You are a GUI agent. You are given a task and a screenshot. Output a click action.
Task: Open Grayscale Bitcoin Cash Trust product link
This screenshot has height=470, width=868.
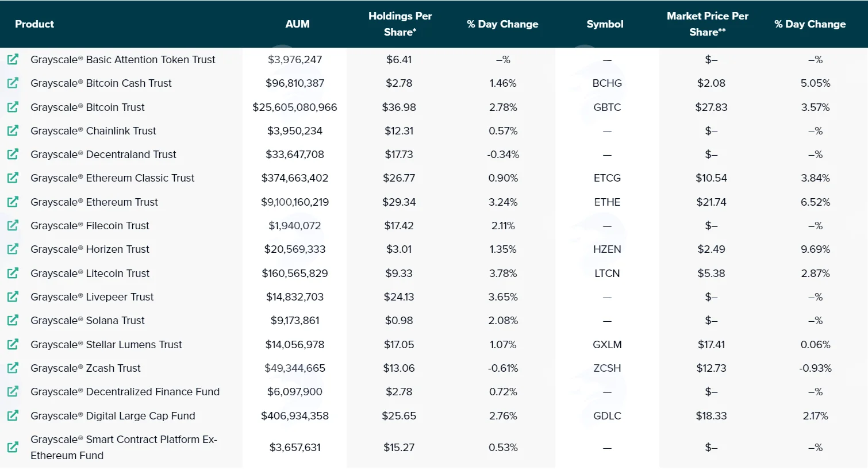101,83
